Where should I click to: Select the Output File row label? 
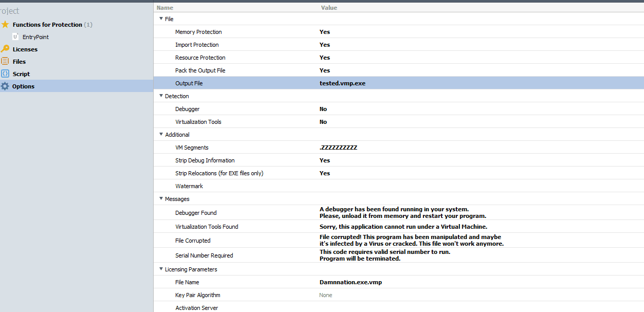[189, 83]
